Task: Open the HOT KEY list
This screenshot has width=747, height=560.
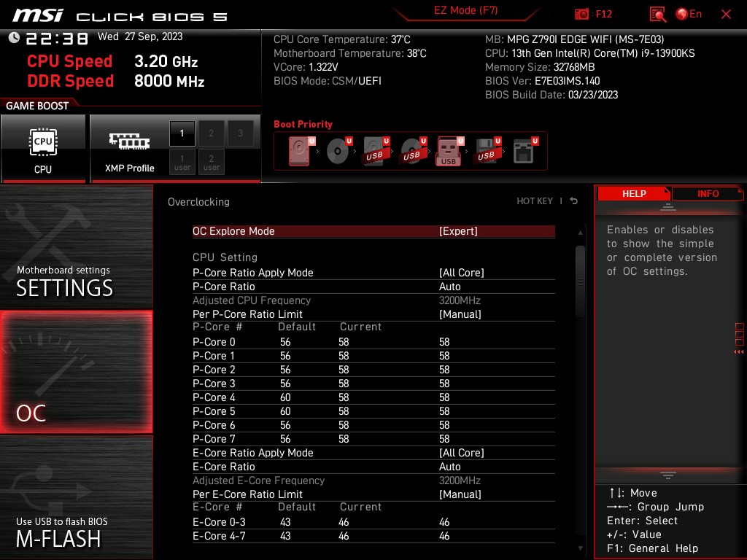Action: pyautogui.click(x=535, y=201)
